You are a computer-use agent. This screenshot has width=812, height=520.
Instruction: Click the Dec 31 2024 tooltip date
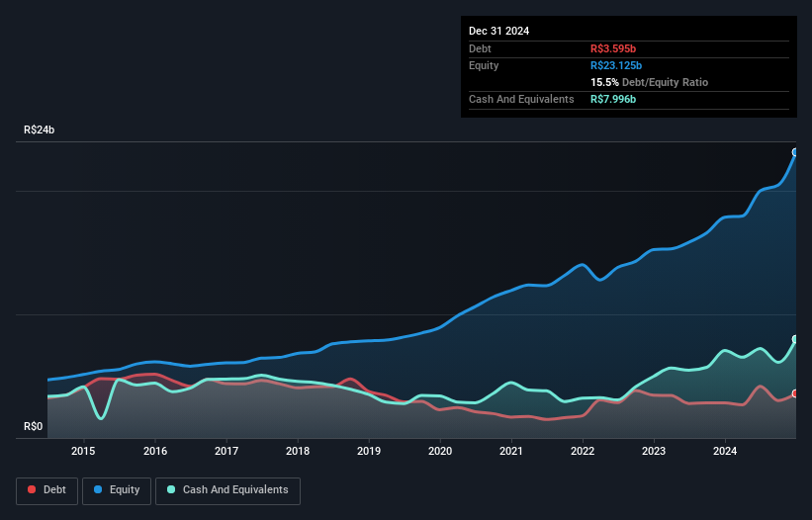pos(498,31)
